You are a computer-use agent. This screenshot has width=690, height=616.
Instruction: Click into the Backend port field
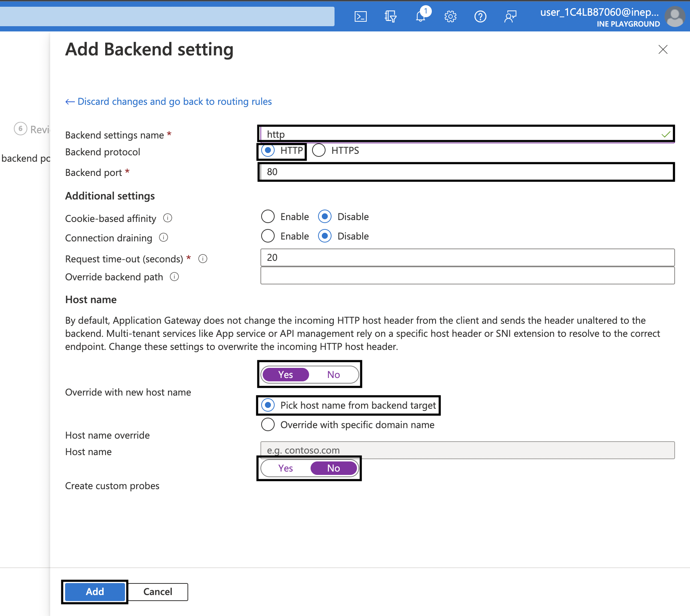(466, 172)
